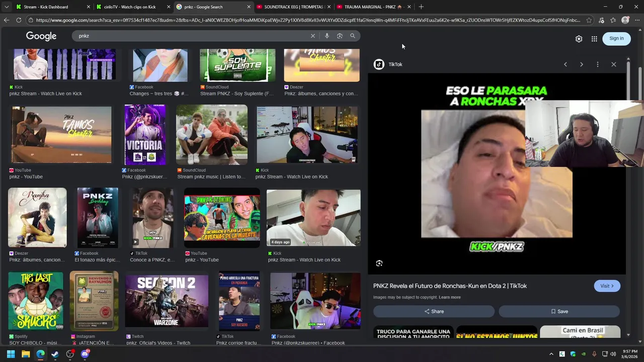Close the SOUNDTRACK EEG tab
Image resolution: width=644 pixels, height=362 pixels.
(329, 7)
